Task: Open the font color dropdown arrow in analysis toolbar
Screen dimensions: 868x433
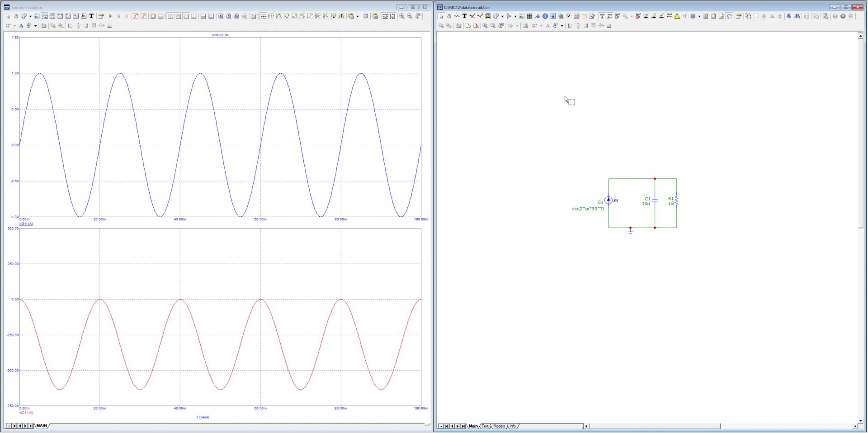Action: 35,26
